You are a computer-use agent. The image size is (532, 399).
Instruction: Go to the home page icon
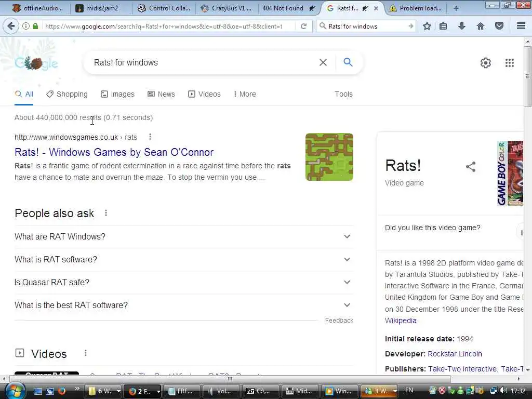tap(481, 26)
